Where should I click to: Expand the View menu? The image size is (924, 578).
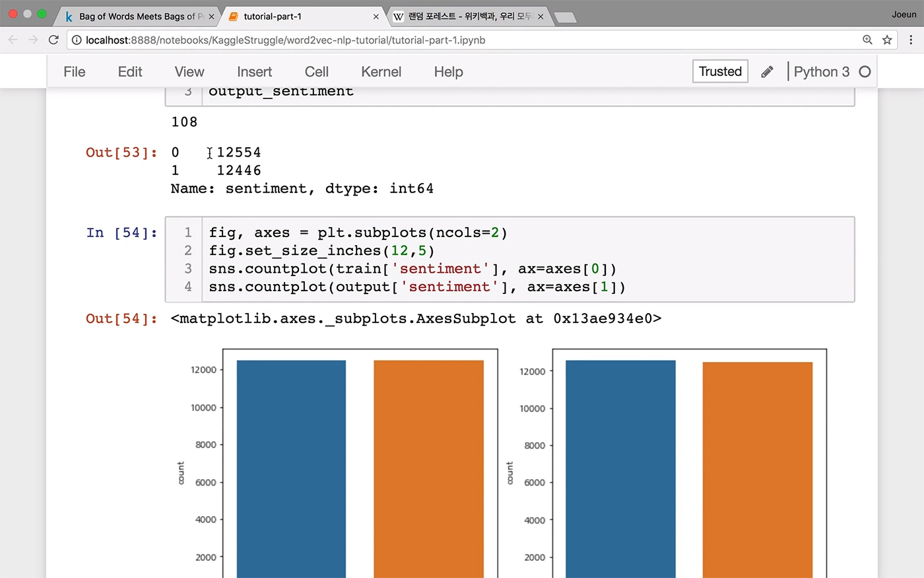click(x=189, y=71)
